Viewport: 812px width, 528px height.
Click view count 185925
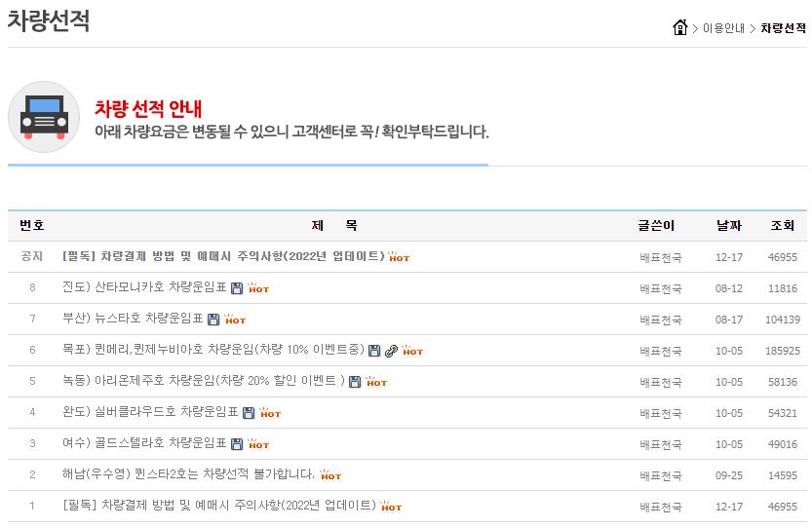(x=783, y=351)
